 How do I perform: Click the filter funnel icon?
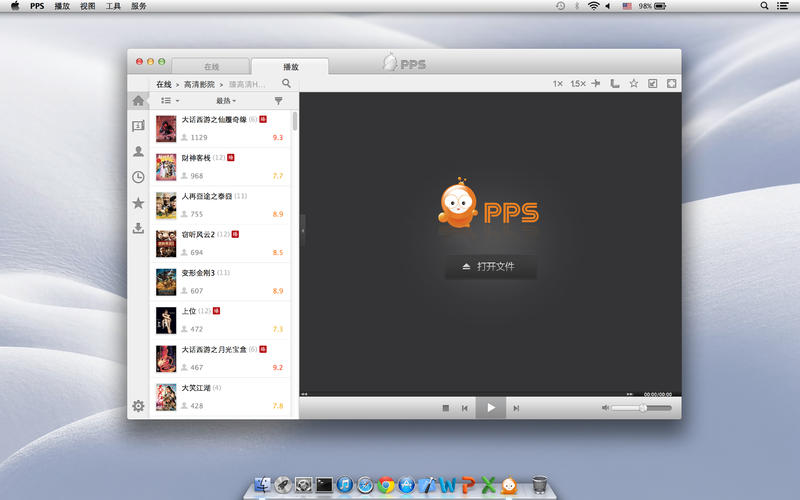point(279,101)
